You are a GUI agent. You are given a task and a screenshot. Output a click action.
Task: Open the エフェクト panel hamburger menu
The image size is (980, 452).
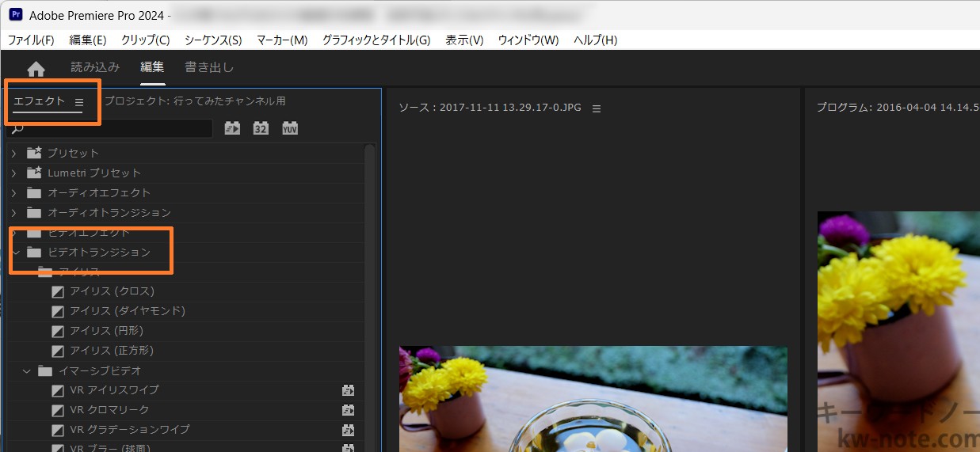(79, 102)
